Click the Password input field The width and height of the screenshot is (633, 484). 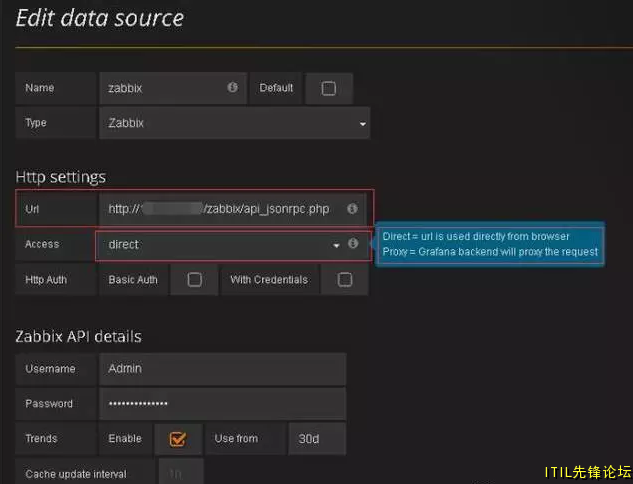(x=222, y=404)
